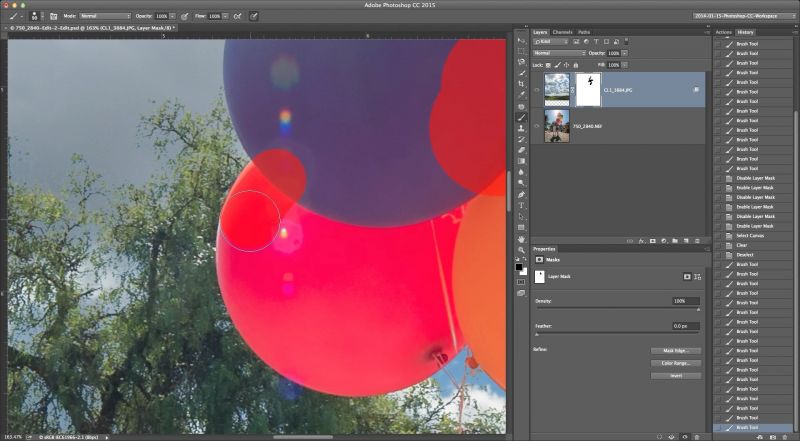Select the Rectangle shape tool
The height and width of the screenshot is (441, 800).
coord(521,228)
